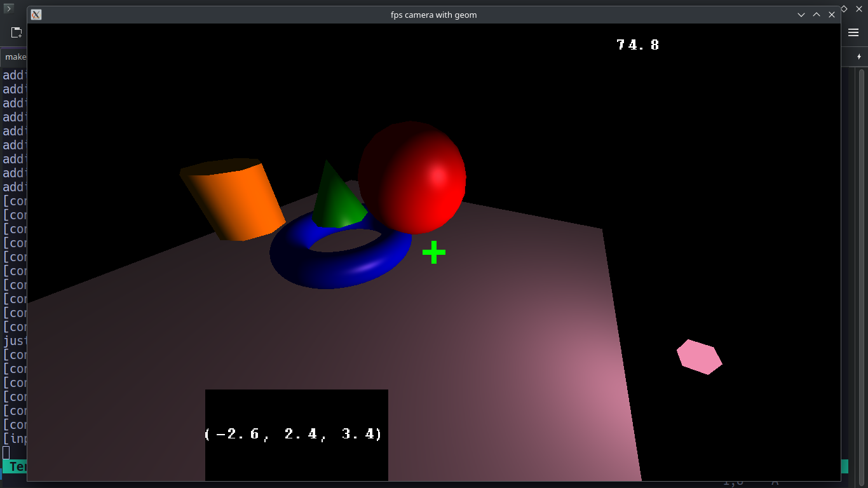This screenshot has height=488, width=868.
Task: Close the fps camera with geom window
Action: 832,15
